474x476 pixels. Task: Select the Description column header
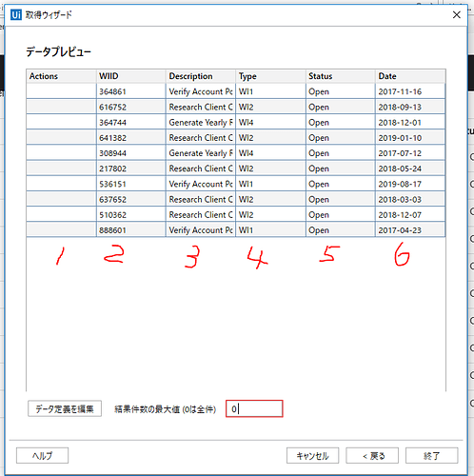click(201, 76)
